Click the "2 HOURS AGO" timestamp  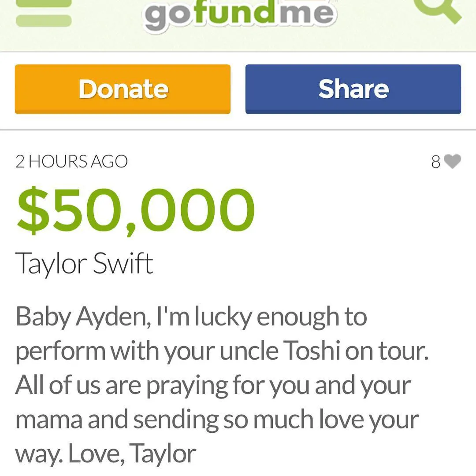(71, 162)
